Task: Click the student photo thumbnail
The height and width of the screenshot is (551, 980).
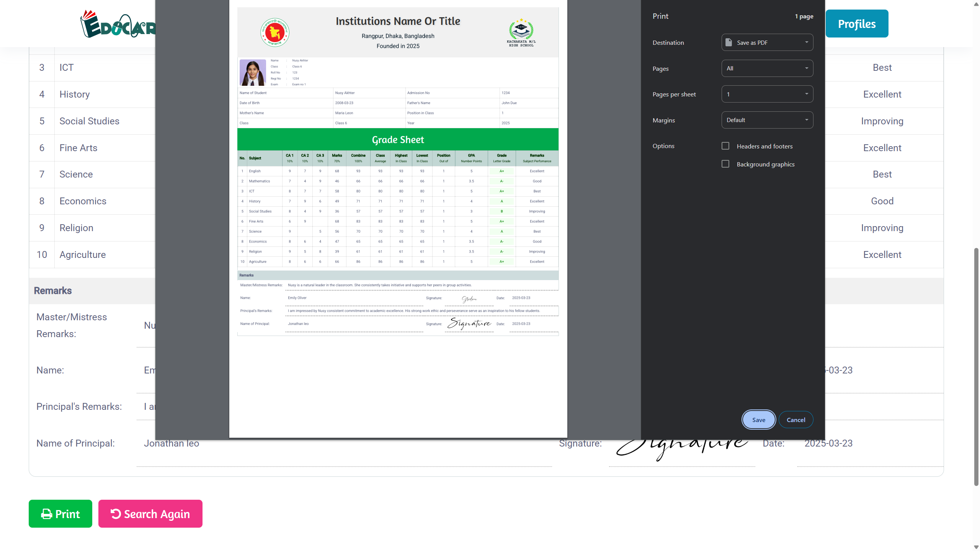Action: pos(253,72)
